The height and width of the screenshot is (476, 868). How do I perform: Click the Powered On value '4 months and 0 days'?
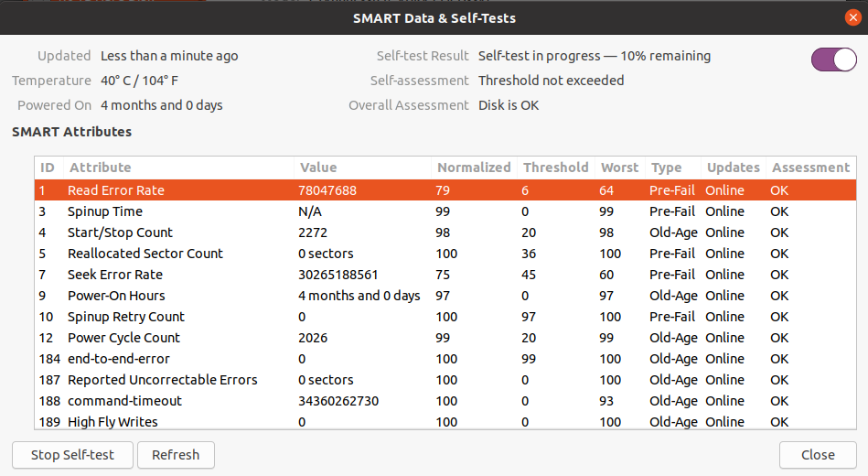coord(162,105)
